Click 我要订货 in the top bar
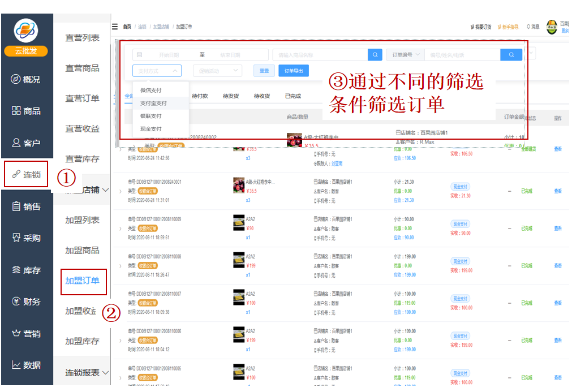The image size is (572, 392). (481, 27)
